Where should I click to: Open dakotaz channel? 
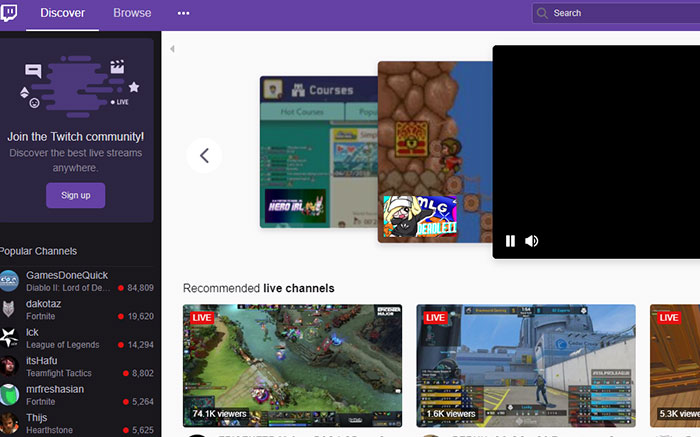pyautogui.click(x=77, y=310)
